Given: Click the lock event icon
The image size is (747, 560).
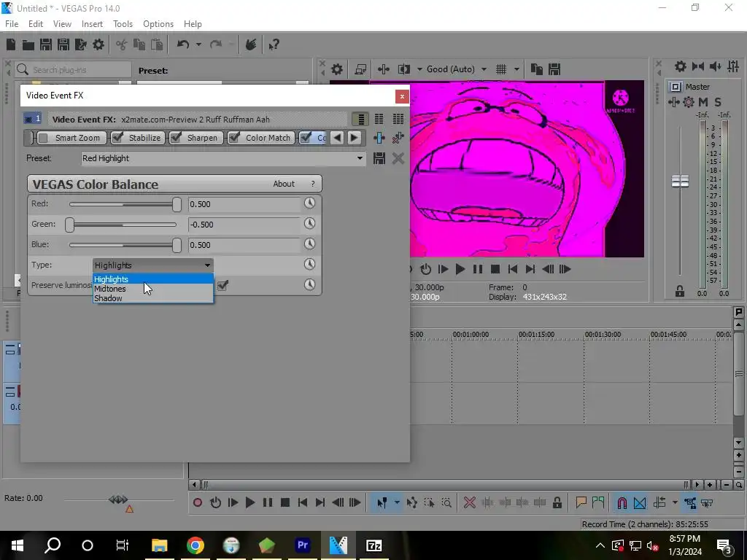Looking at the screenshot, I should 557,502.
